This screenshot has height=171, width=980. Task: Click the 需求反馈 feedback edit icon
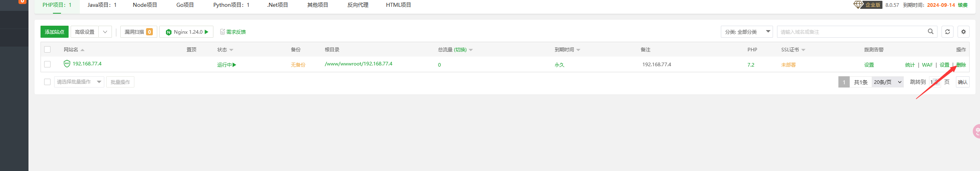click(x=223, y=32)
